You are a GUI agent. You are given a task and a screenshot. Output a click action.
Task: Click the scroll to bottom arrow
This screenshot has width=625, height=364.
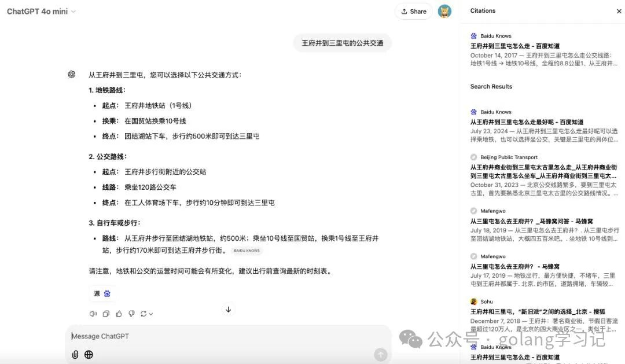click(228, 310)
